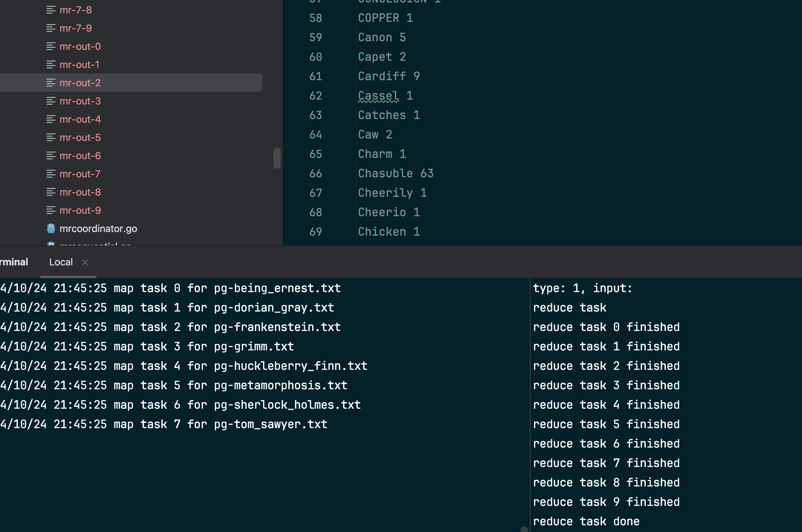Viewport: 802px width, 532px height.
Task: Click the mr-out-7 file icon
Action: (x=51, y=174)
